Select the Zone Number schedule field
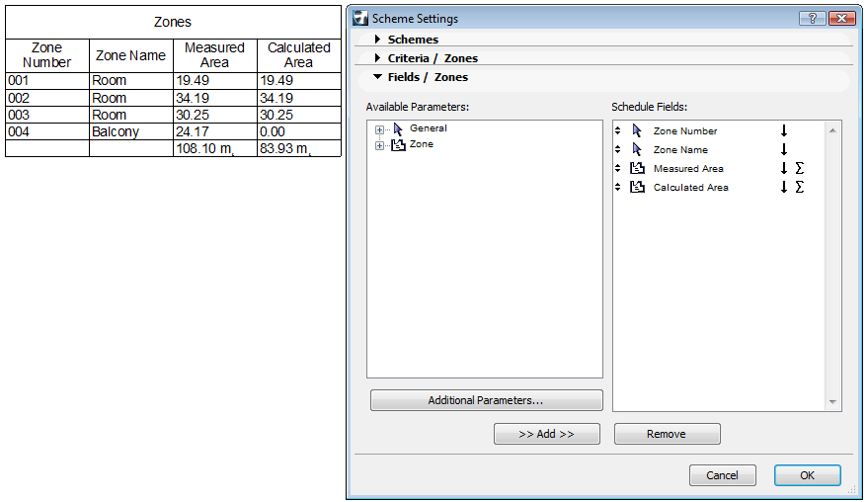The width and height of the screenshot is (868, 502). pyautogui.click(x=685, y=130)
